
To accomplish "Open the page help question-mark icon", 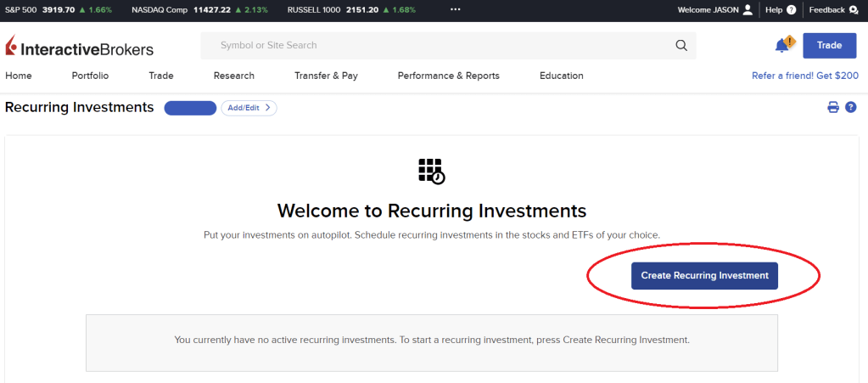I will click(851, 107).
